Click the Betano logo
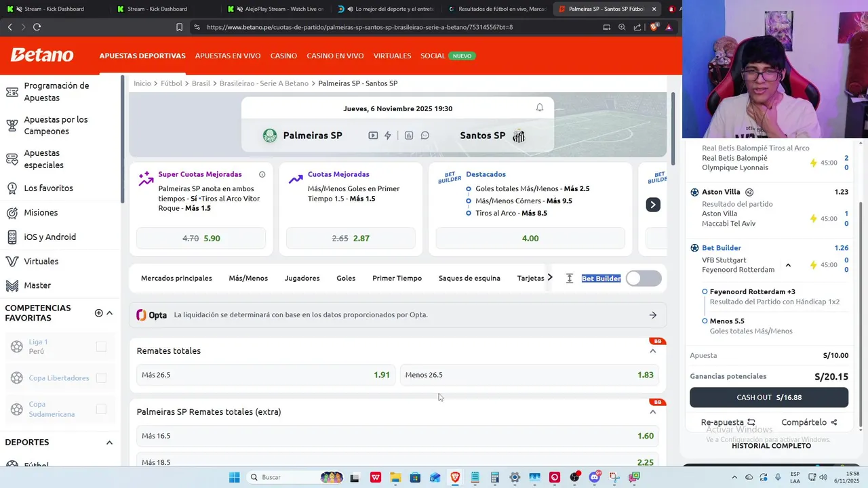 [42, 56]
